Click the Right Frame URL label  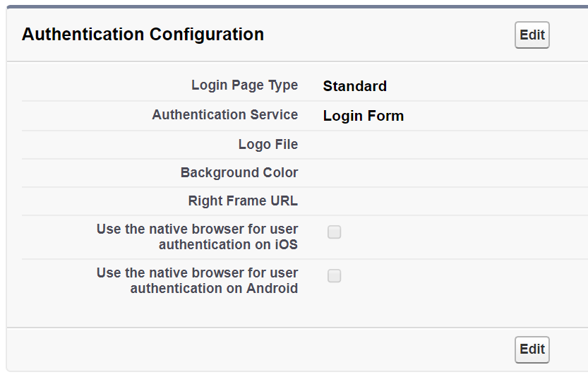243,201
